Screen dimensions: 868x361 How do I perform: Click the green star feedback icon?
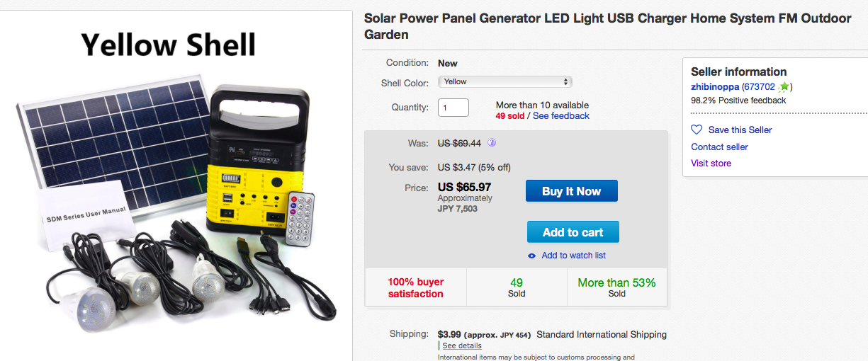(784, 87)
